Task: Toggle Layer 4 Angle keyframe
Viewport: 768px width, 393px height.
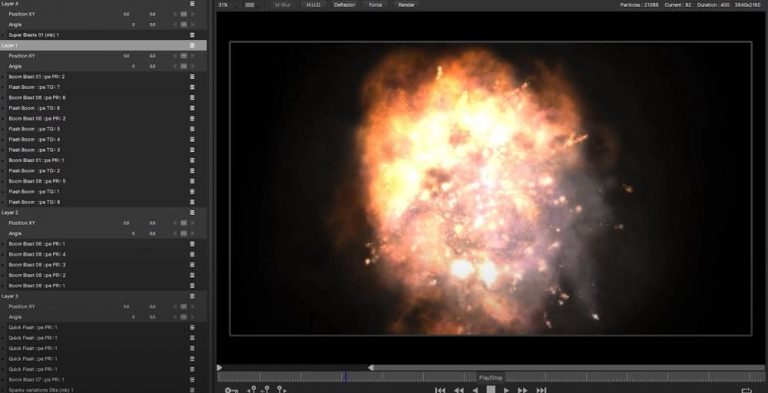Action: [183, 25]
